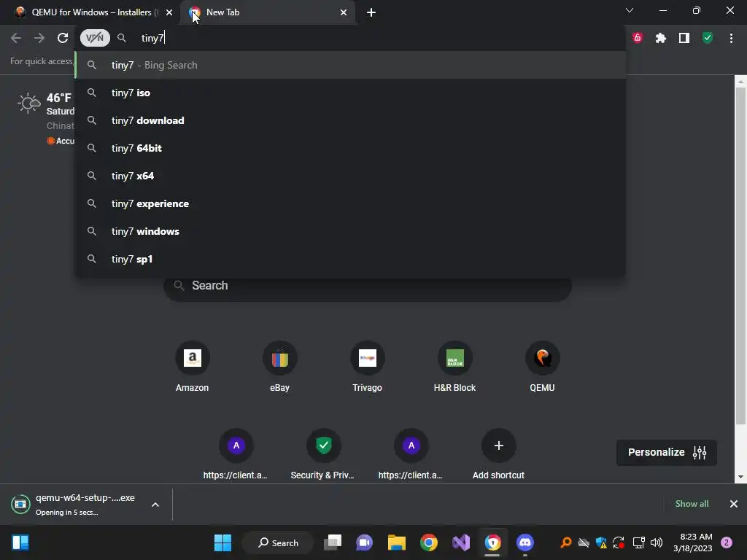Close the downloads bar

(x=734, y=504)
